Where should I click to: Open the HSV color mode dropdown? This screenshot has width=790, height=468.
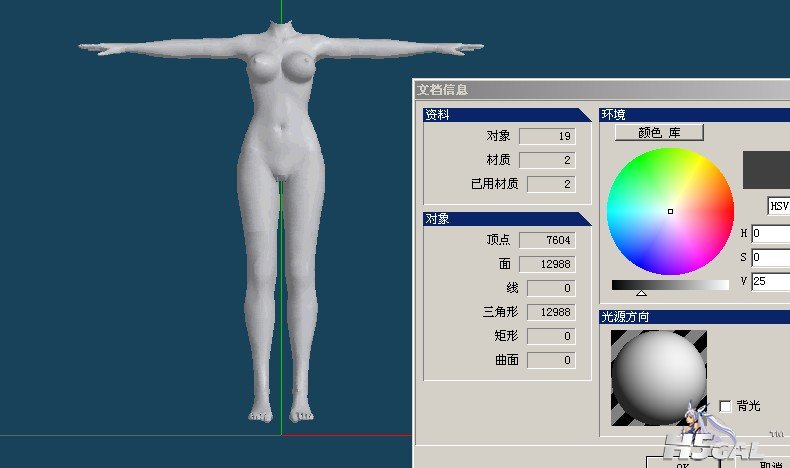tap(778, 206)
